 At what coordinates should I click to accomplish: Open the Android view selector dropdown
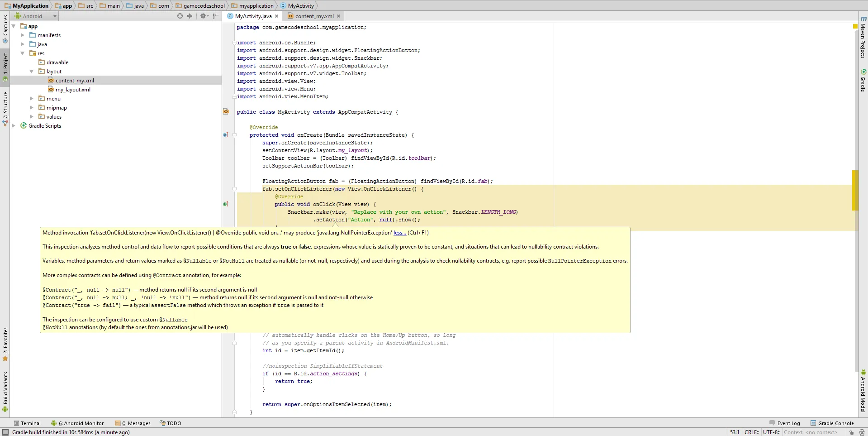(36, 16)
